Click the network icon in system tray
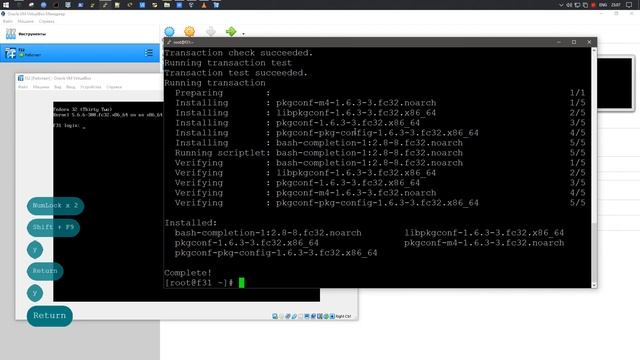640x360 pixels. 577,5
